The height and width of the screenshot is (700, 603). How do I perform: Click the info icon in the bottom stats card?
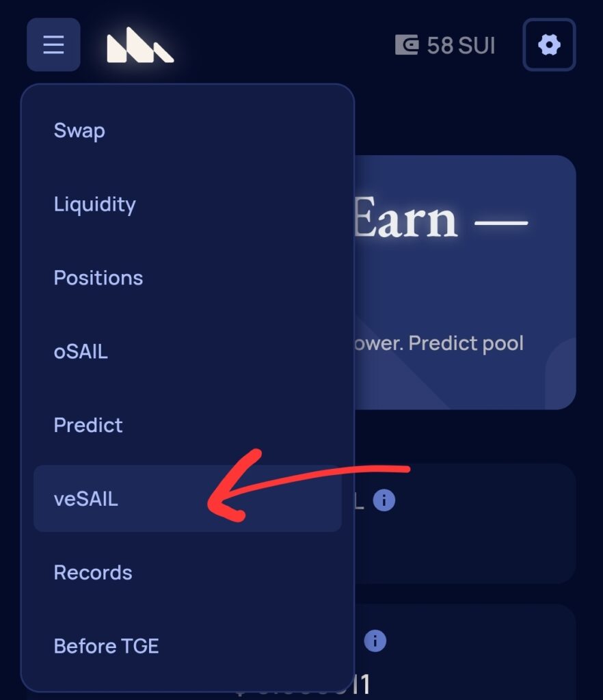tap(375, 641)
